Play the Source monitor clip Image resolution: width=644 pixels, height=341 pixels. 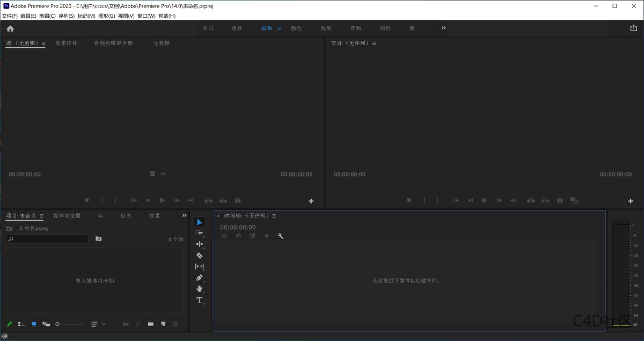point(162,200)
